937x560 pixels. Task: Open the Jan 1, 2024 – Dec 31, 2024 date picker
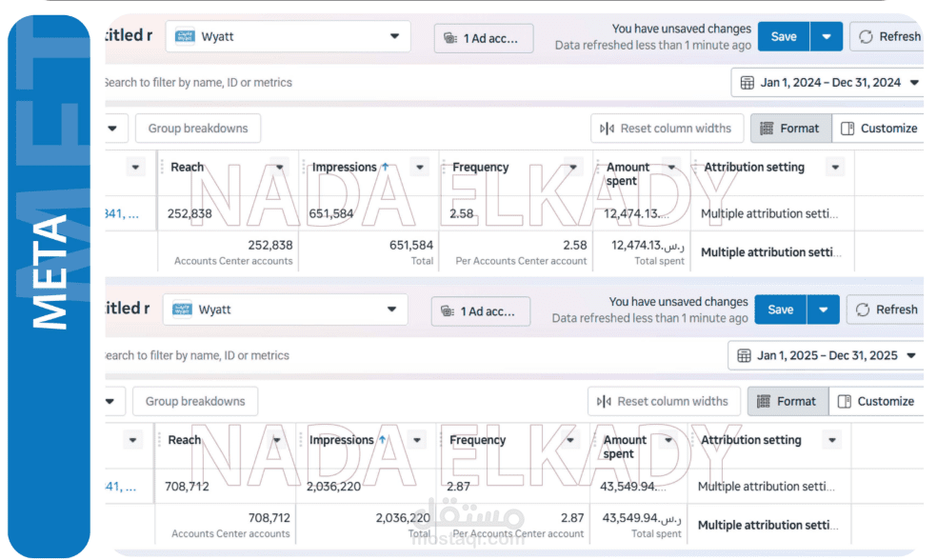[828, 83]
